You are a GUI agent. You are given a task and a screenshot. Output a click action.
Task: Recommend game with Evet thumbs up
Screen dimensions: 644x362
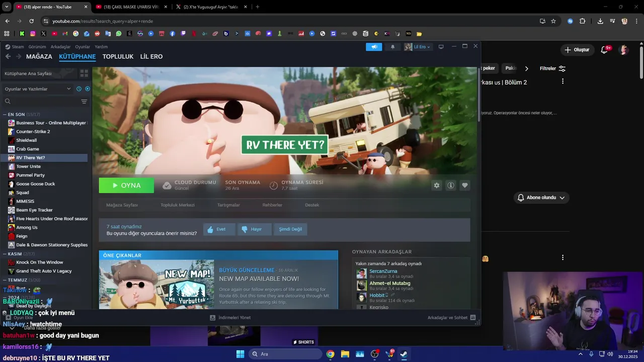pos(219,229)
